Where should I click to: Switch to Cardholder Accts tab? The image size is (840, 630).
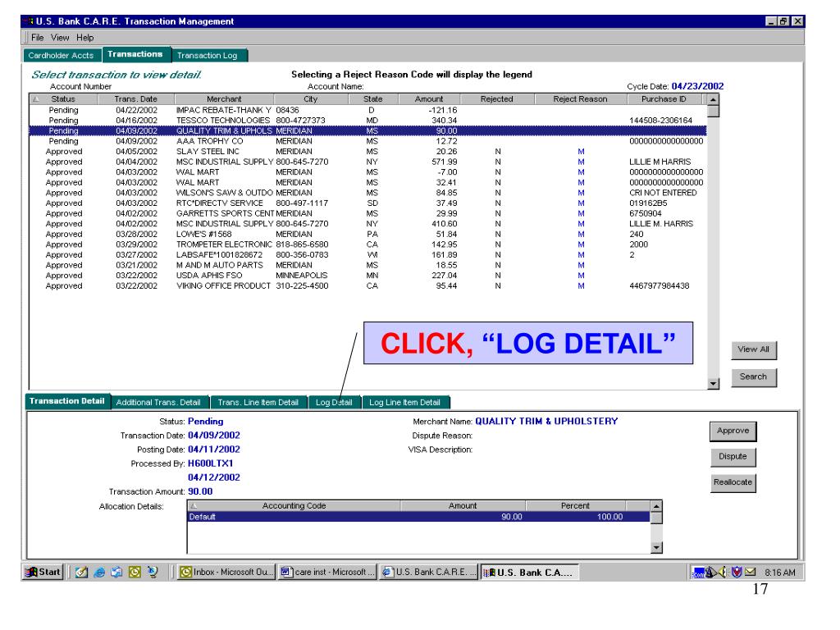(x=61, y=55)
